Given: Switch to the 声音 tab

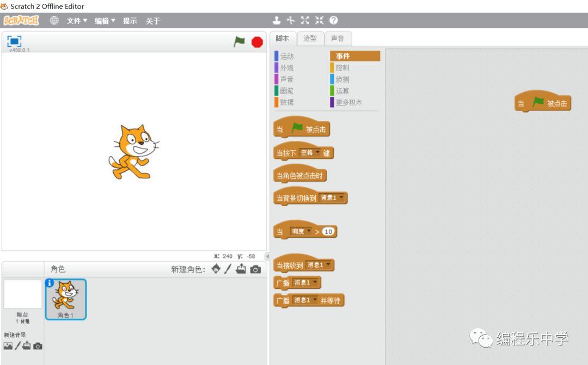Looking at the screenshot, I should (338, 38).
